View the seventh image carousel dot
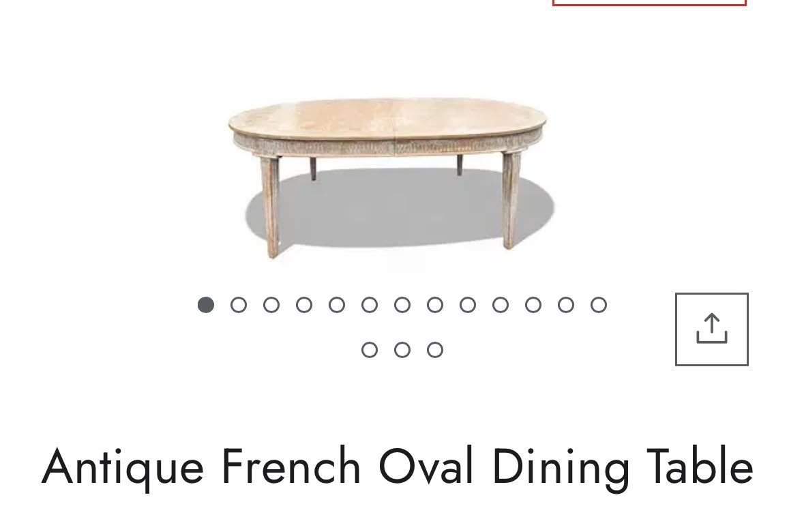The height and width of the screenshot is (532, 804). [x=402, y=305]
